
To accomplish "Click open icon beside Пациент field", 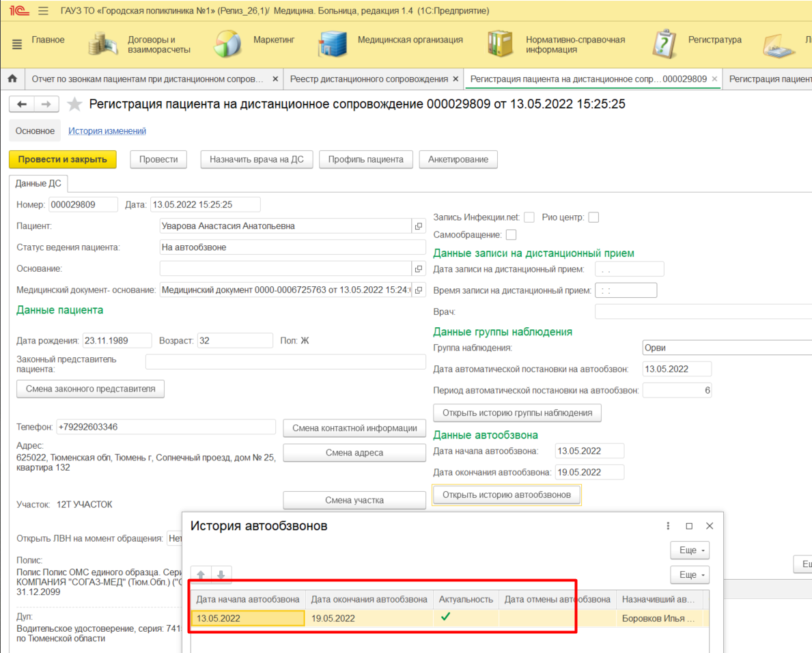I will (x=419, y=226).
